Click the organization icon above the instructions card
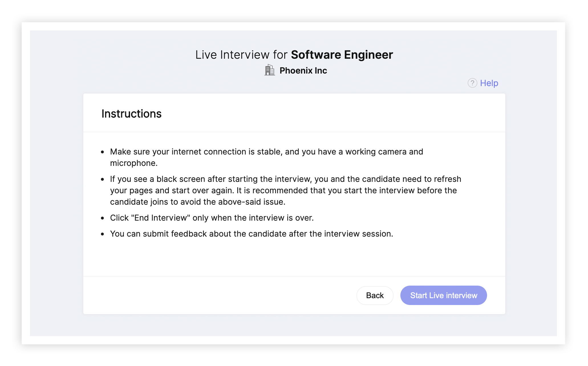 click(x=269, y=70)
